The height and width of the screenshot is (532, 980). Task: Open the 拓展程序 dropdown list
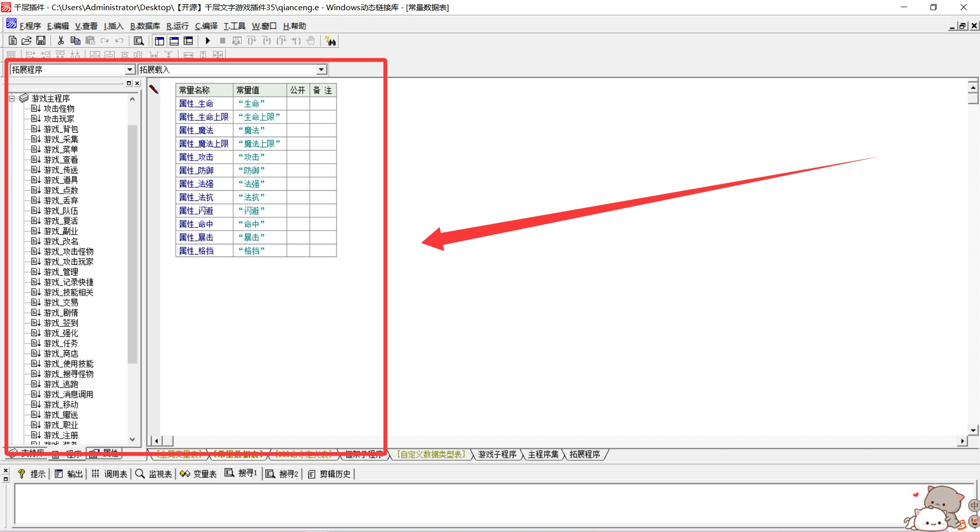click(130, 70)
